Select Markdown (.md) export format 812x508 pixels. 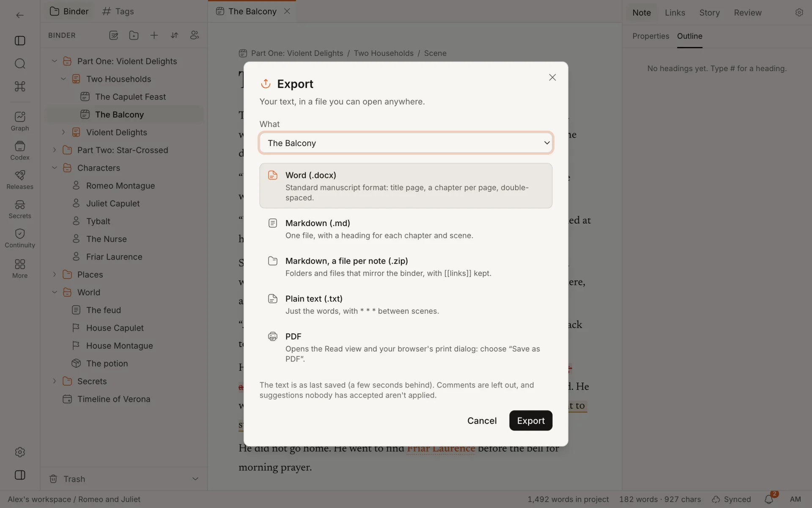[406, 229]
